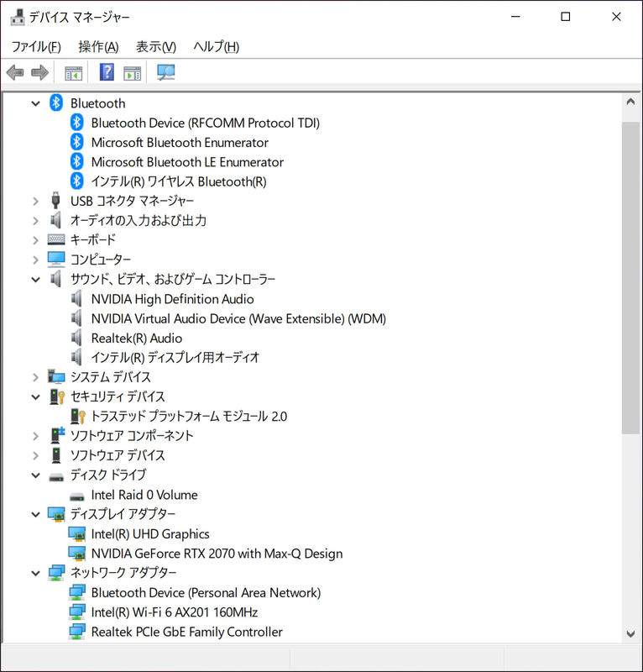
Task: Click the キーボード keyboard icon
Action: click(56, 239)
